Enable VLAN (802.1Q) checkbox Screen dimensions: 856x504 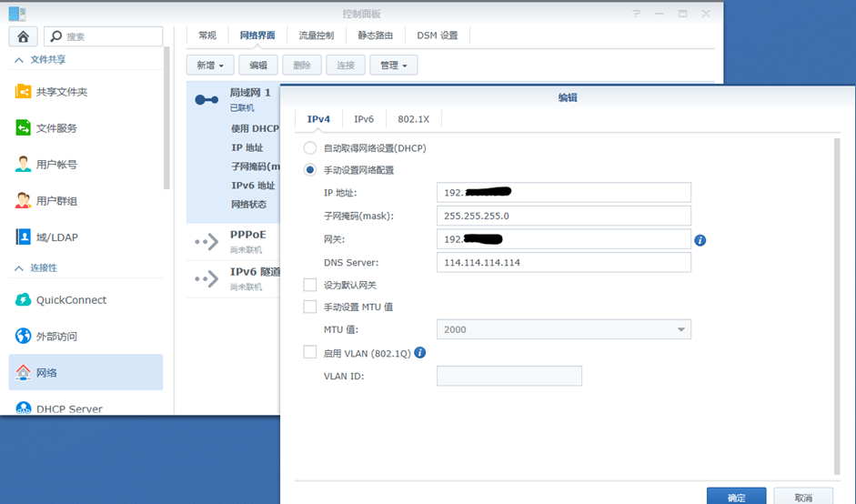(x=310, y=353)
